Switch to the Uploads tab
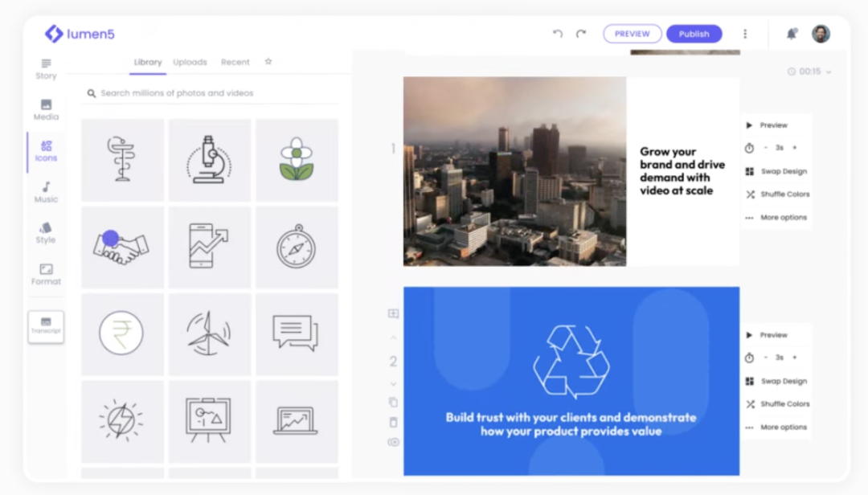The image size is (868, 495). pos(190,62)
